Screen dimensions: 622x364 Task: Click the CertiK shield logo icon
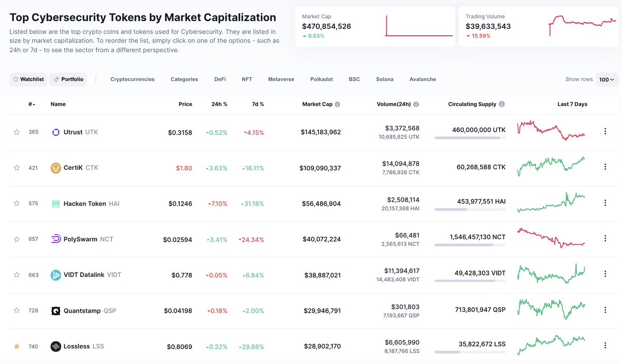pos(56,168)
